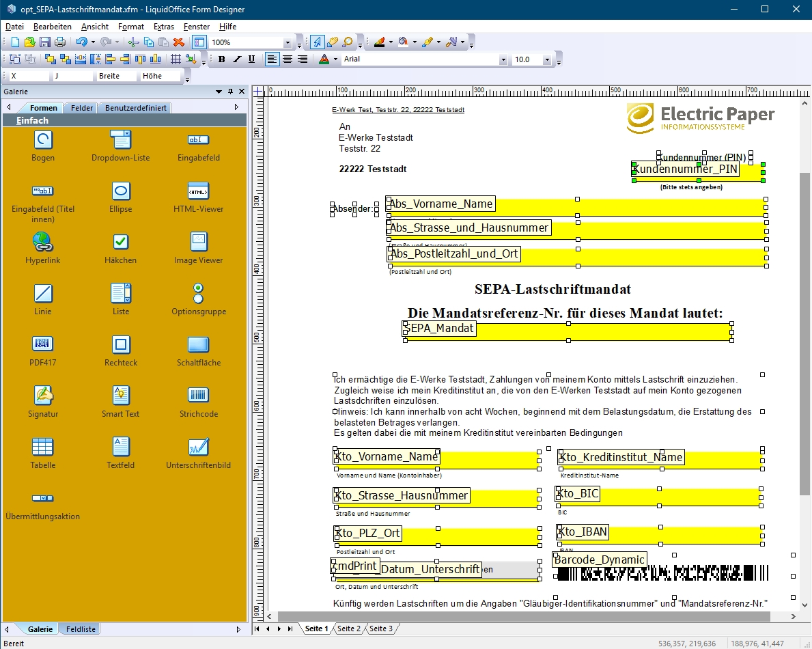This screenshot has width=812, height=649.
Task: Select the Signatur gallery item
Action: (x=43, y=403)
